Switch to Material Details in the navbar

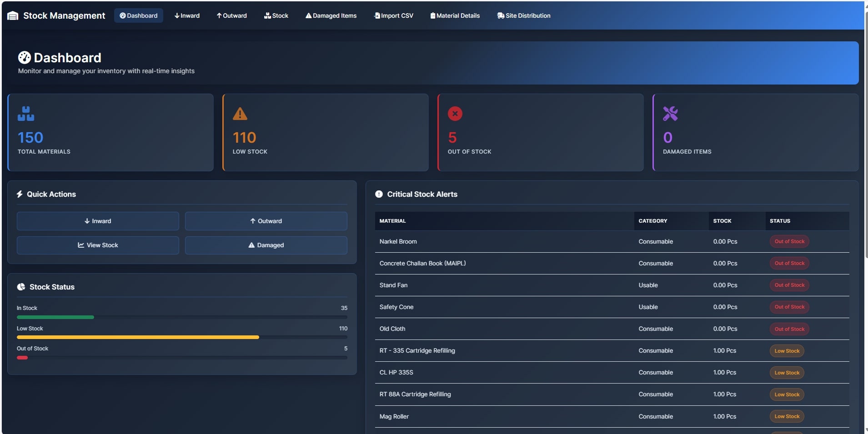(x=455, y=15)
